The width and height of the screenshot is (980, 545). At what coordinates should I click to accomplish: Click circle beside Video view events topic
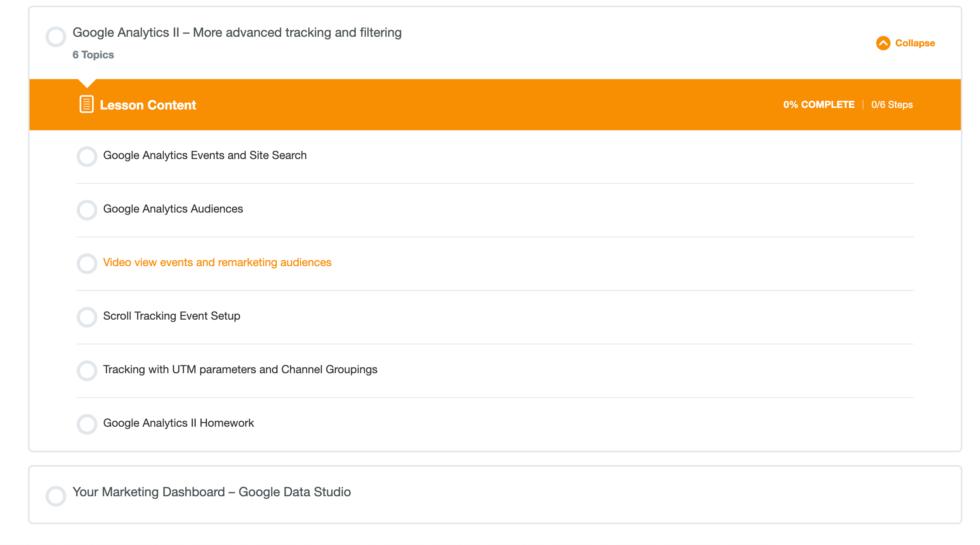(87, 264)
